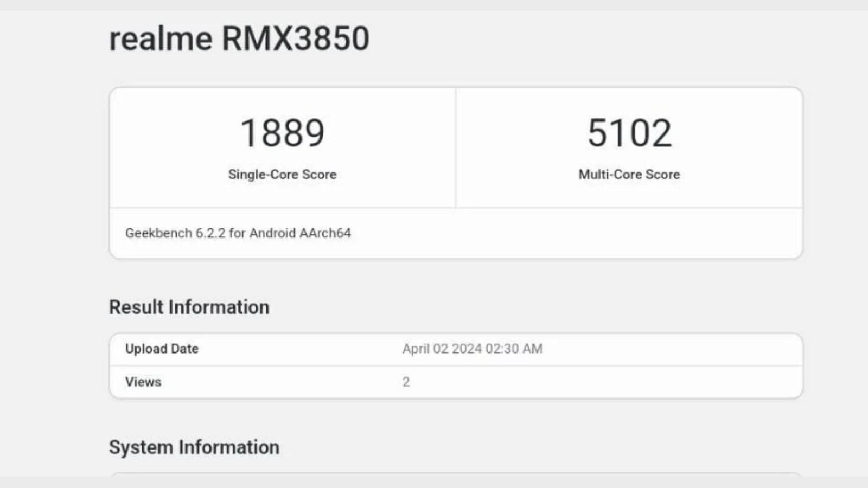The image size is (868, 488).
Task: Click the light gray bar above the title
Action: pyautogui.click(x=434, y=5)
